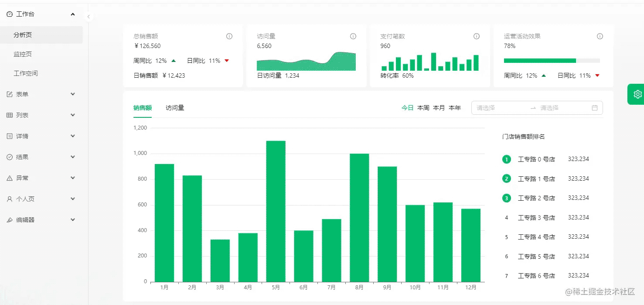Click the 1月 bar in sales chart
This screenshot has width=644, height=305.
pos(164,223)
